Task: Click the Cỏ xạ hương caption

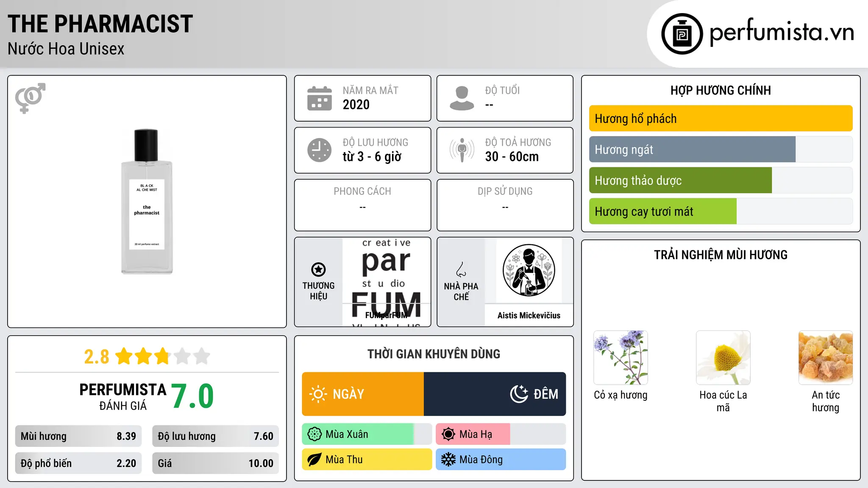Action: [621, 395]
